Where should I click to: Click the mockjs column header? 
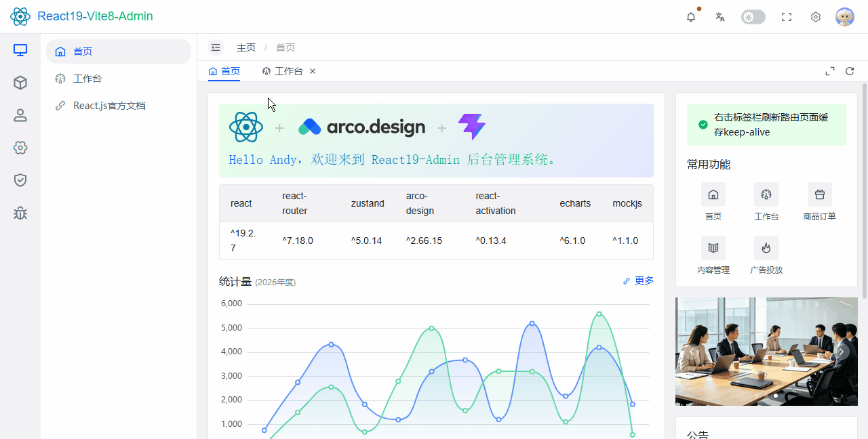click(x=627, y=203)
